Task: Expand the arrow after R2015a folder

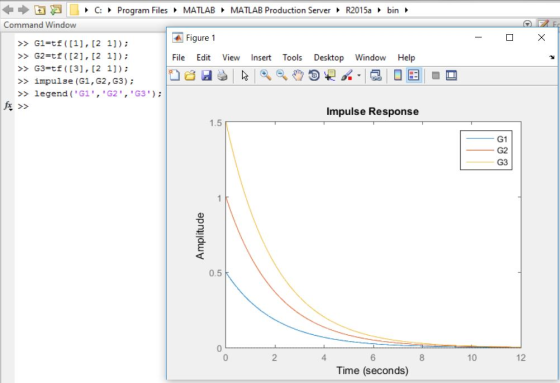Action: tap(379, 10)
